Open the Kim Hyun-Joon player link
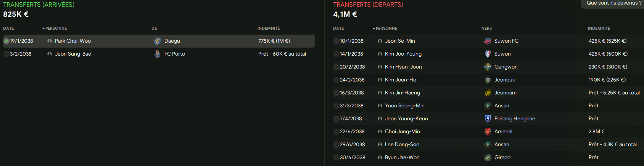 [403, 67]
